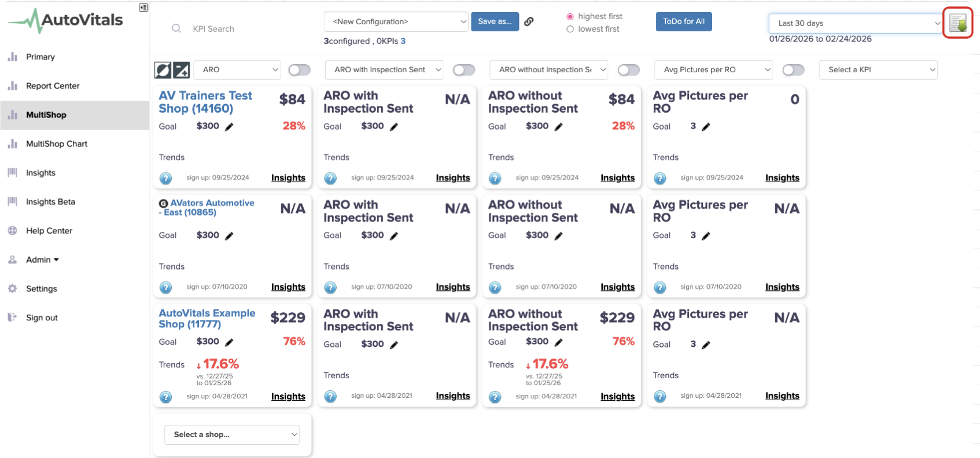Open the Select a KPI dropdown
This screenshot has width=980, height=458.
[x=878, y=70]
